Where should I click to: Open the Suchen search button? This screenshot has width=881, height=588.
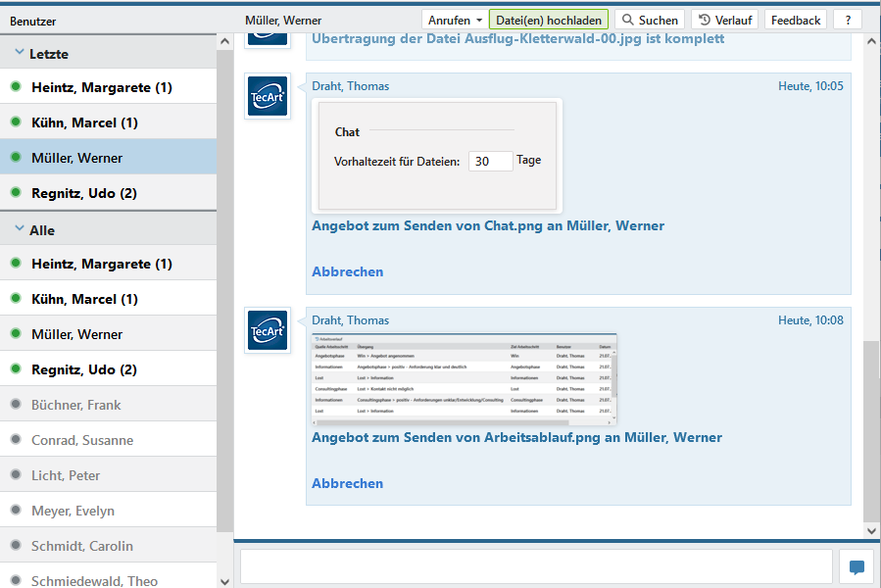click(x=650, y=20)
